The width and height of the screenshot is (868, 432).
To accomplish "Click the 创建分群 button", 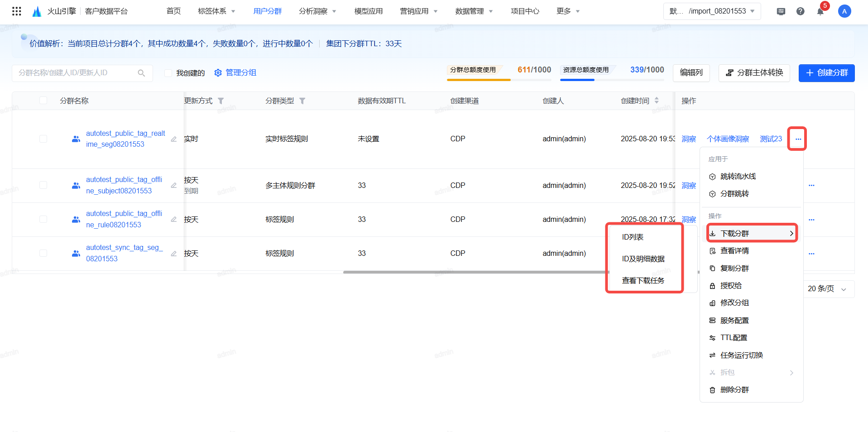I will click(826, 73).
